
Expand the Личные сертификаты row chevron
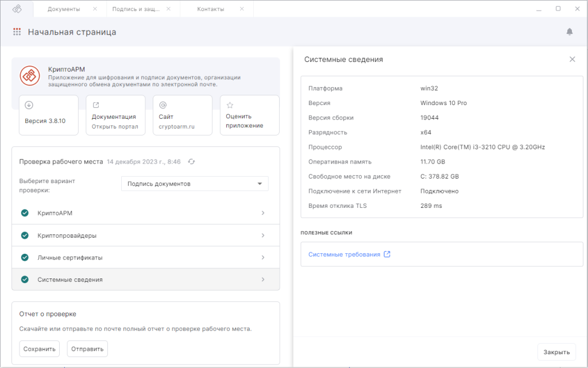click(x=263, y=257)
